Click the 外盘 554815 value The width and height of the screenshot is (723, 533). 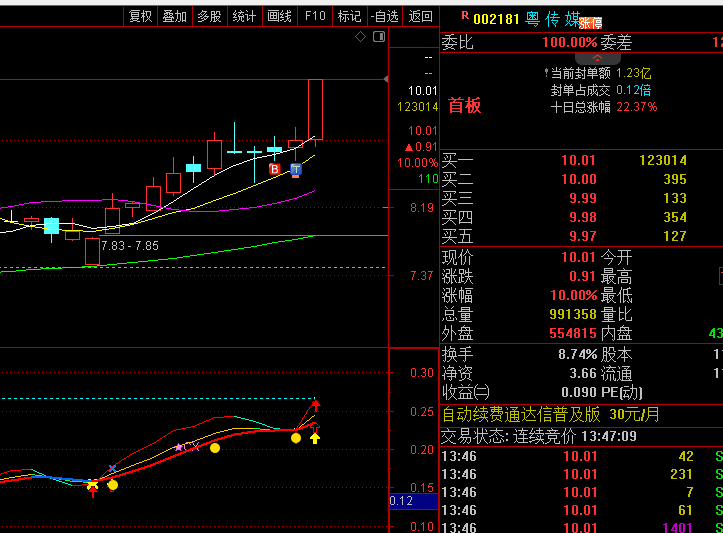click(573, 333)
